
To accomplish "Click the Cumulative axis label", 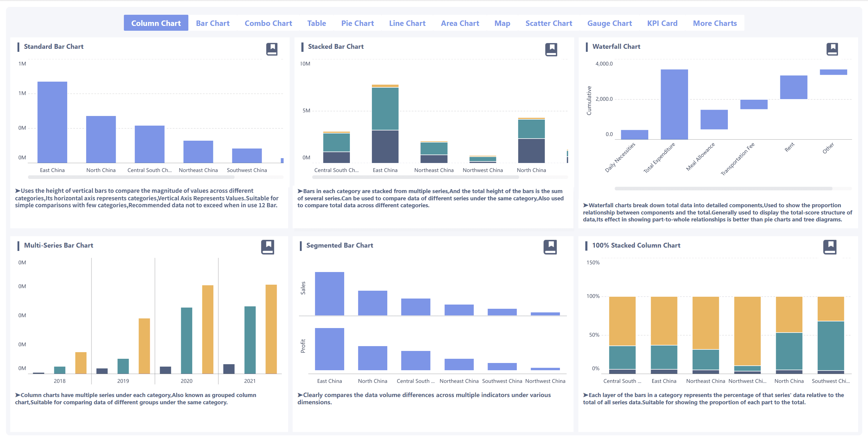I will point(589,100).
